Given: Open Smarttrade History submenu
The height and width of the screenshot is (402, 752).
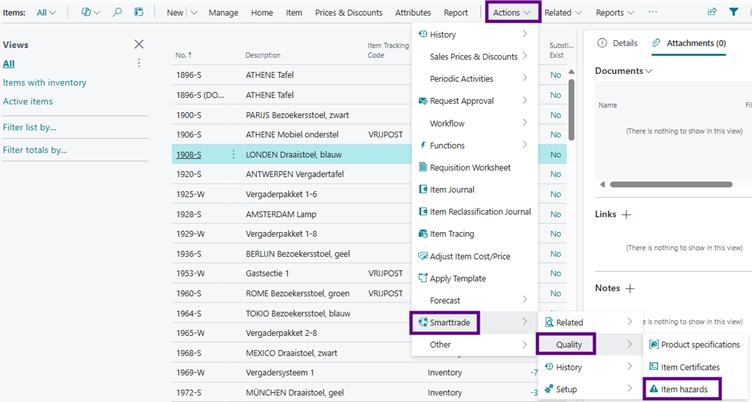Looking at the screenshot, I should tap(589, 367).
